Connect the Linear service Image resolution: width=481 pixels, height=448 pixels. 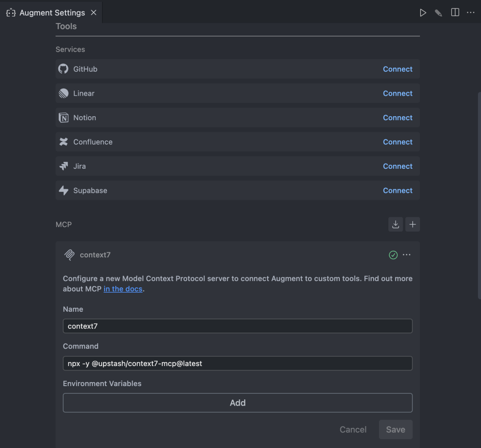pyautogui.click(x=398, y=94)
